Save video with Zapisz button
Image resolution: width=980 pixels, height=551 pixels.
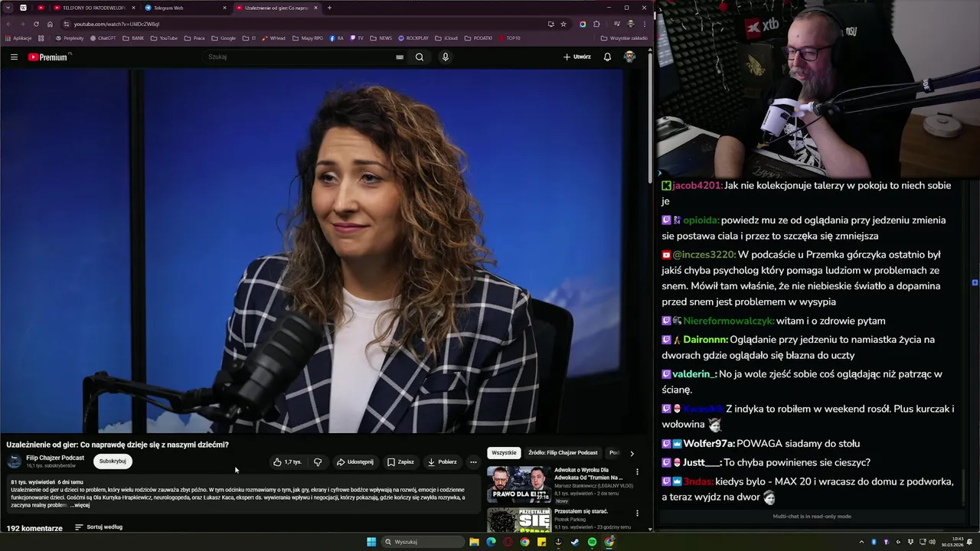pos(400,461)
